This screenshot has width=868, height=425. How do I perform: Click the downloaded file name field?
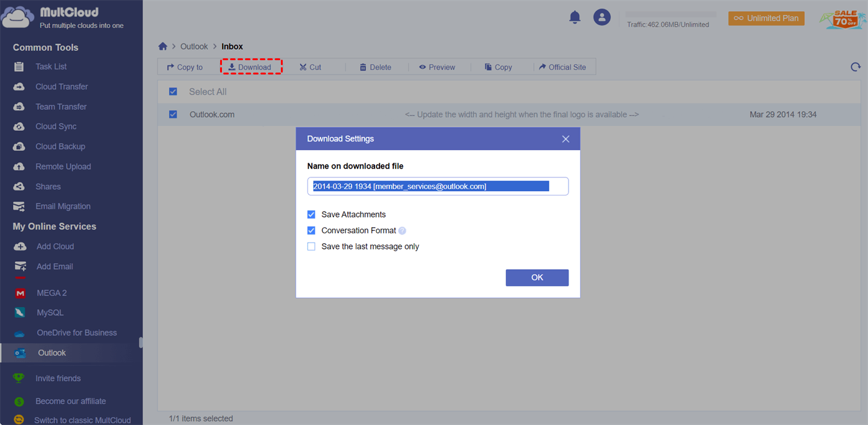[x=438, y=186]
